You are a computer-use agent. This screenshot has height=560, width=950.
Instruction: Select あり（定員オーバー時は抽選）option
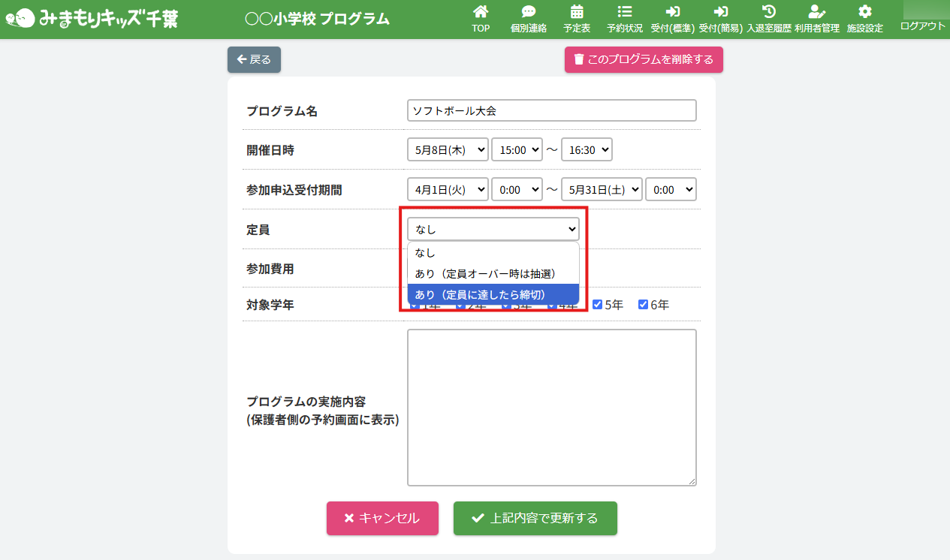click(493, 273)
